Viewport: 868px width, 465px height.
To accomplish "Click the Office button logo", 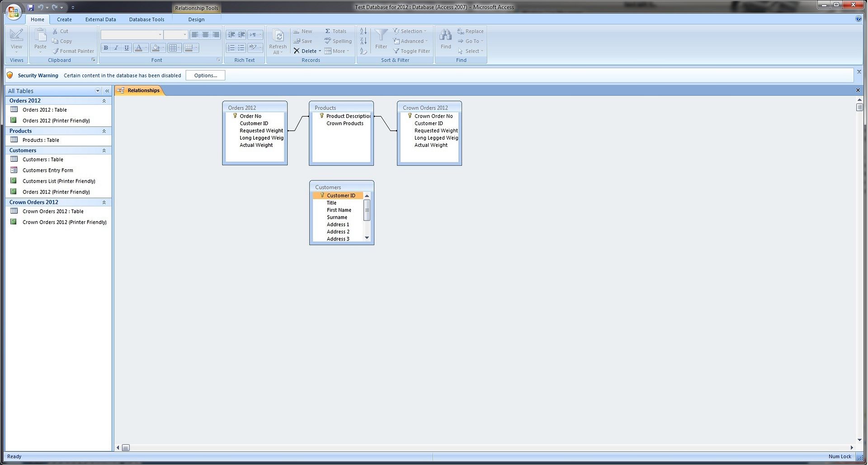I will 14,11.
